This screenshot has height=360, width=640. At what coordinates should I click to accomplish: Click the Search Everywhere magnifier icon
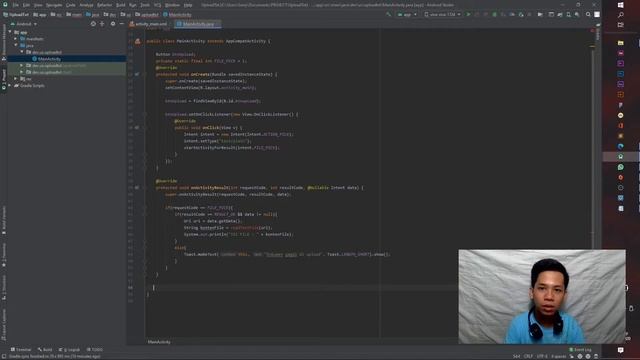coord(588,14)
